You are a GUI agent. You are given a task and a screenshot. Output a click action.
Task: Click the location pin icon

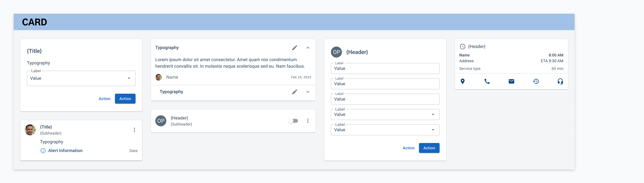tap(463, 81)
